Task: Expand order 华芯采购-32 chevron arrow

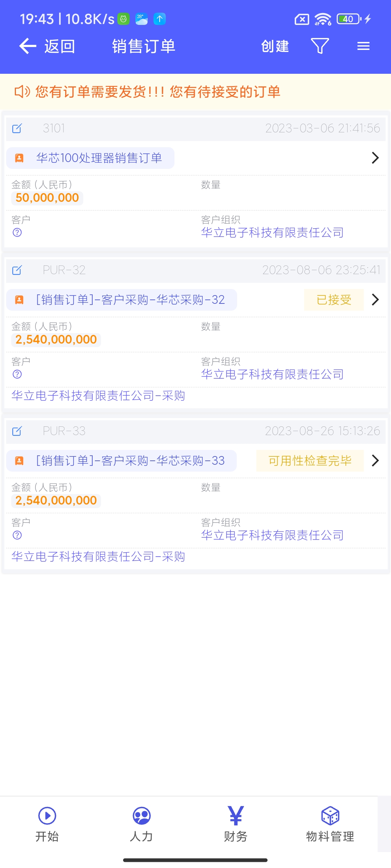Action: tap(375, 299)
